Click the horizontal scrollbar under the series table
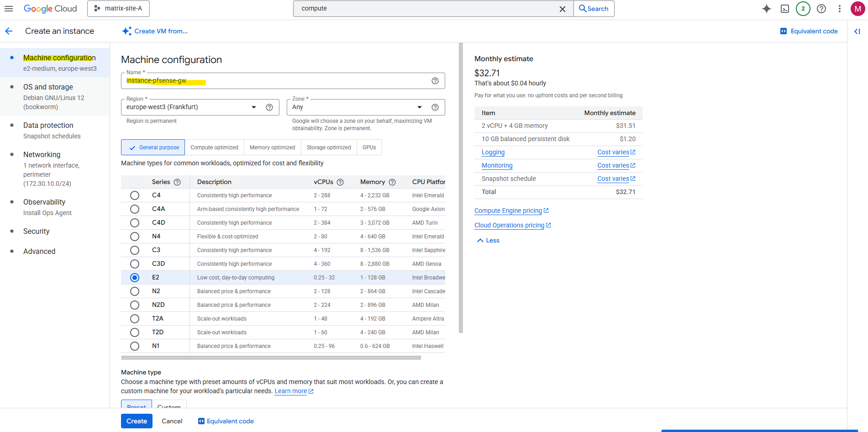 (x=271, y=358)
